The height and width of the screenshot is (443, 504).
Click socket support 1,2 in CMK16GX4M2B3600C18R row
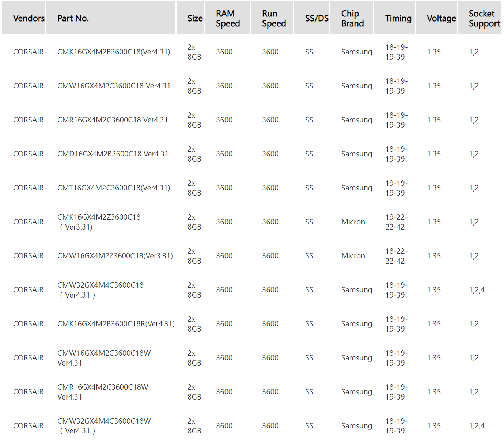pos(474,324)
